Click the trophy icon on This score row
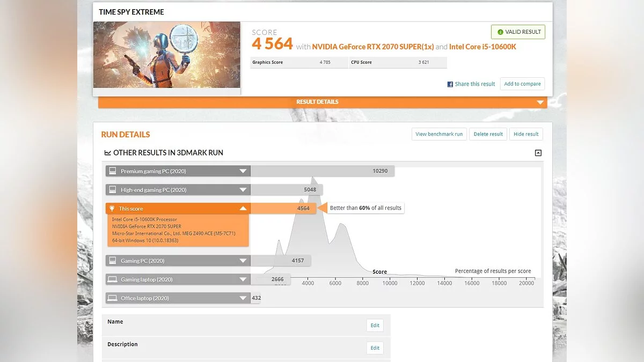The image size is (644, 362). pyautogui.click(x=112, y=209)
